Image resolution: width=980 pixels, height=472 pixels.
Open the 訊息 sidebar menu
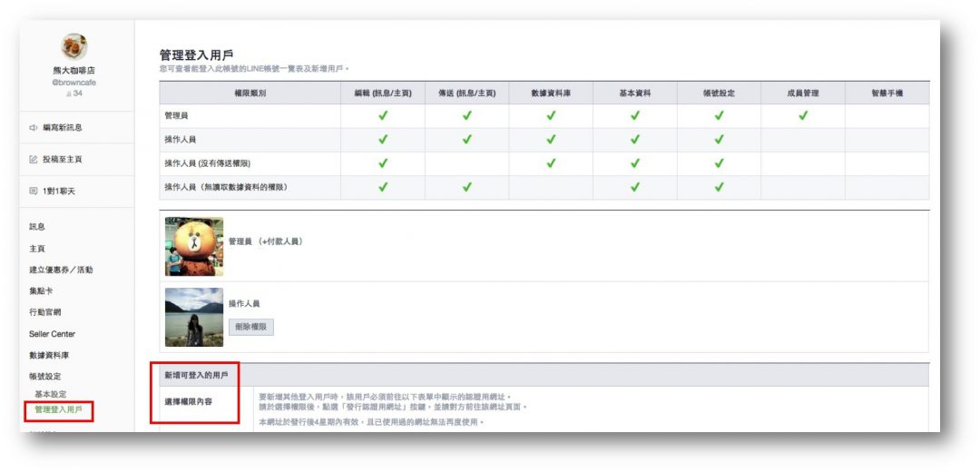click(37, 227)
